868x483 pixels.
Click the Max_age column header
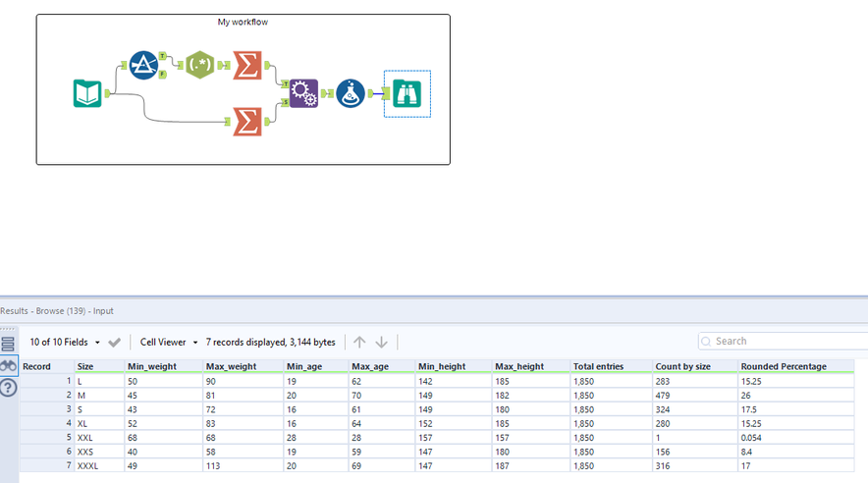[x=383, y=366]
